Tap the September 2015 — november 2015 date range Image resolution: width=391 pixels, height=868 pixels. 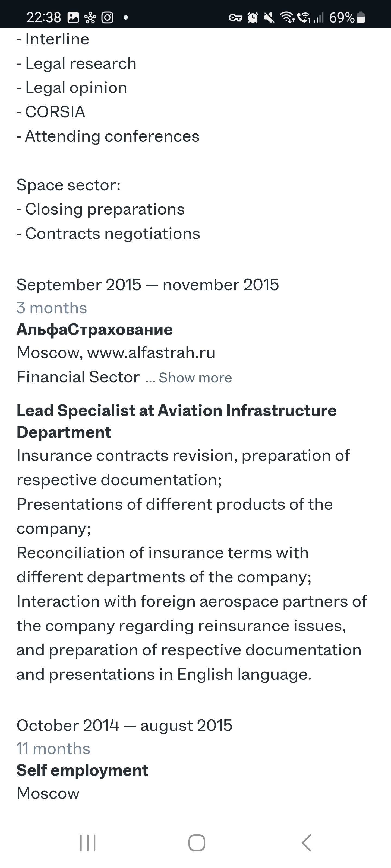coord(148,285)
